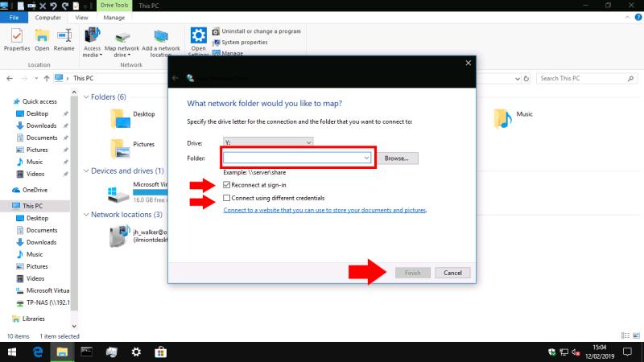The height and width of the screenshot is (362, 644).
Task: Switch to large icons view button
Action: click(637, 335)
